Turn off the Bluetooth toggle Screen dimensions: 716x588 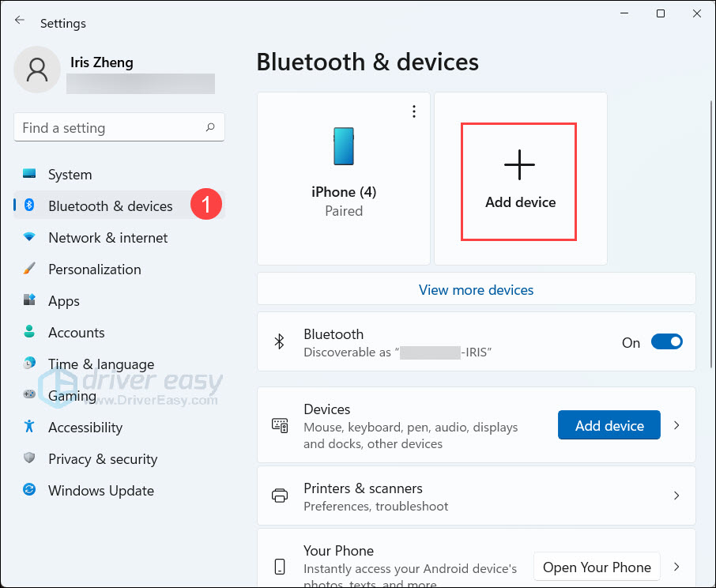click(x=666, y=342)
